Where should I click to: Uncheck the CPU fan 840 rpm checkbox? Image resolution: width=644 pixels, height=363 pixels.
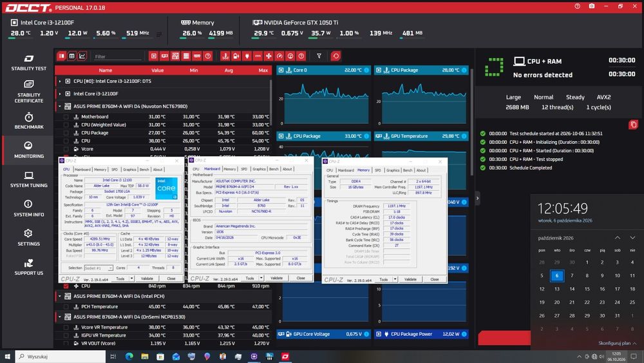(66, 286)
